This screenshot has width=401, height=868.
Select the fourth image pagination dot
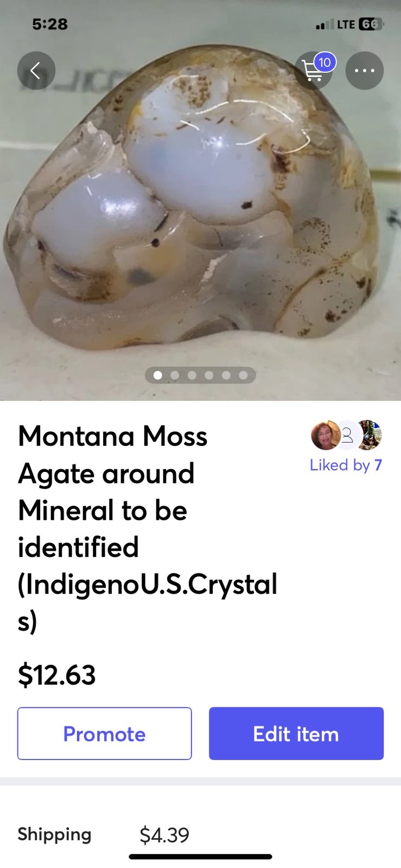(x=209, y=375)
